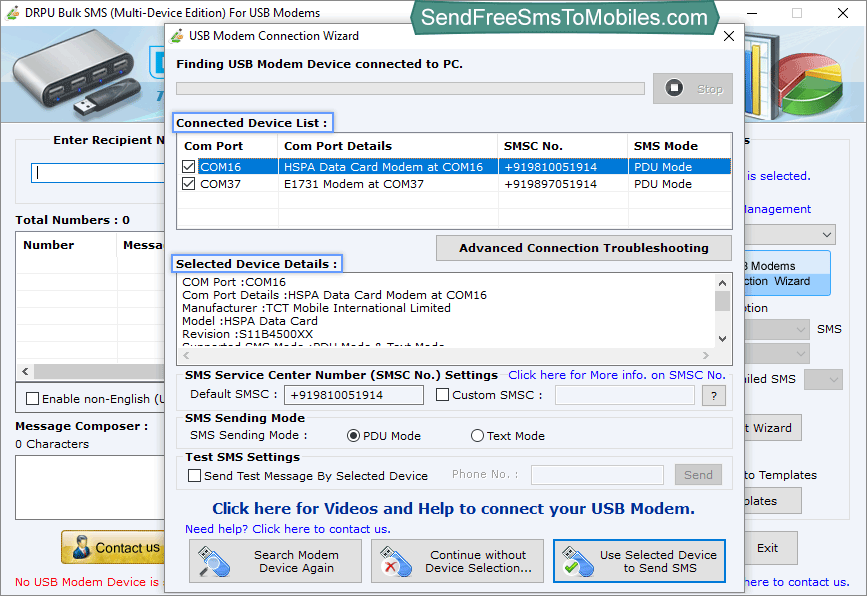This screenshot has width=867, height=596.
Task: Click the Default SMSC number field
Action: click(354, 395)
